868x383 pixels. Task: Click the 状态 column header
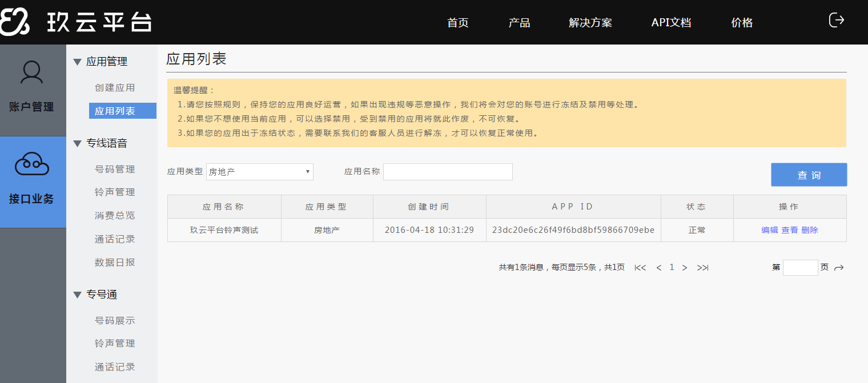click(697, 207)
